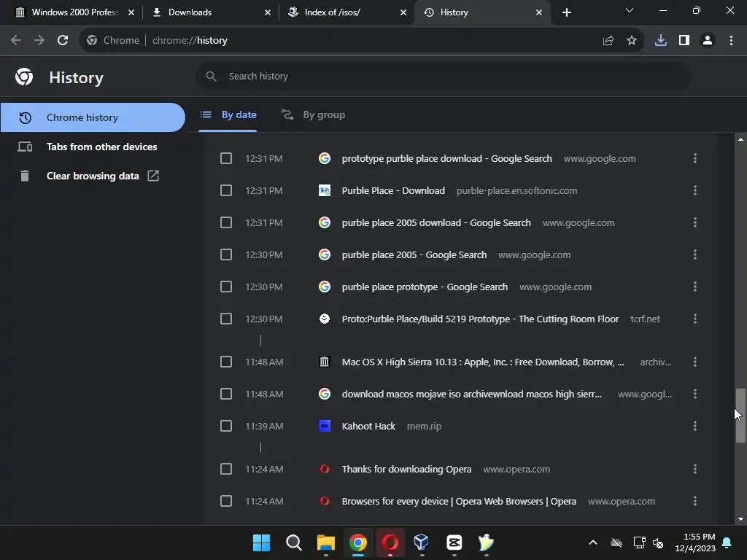Screen dimensions: 747x560
Task: Click the notification bell in system tray
Action: 727,542
